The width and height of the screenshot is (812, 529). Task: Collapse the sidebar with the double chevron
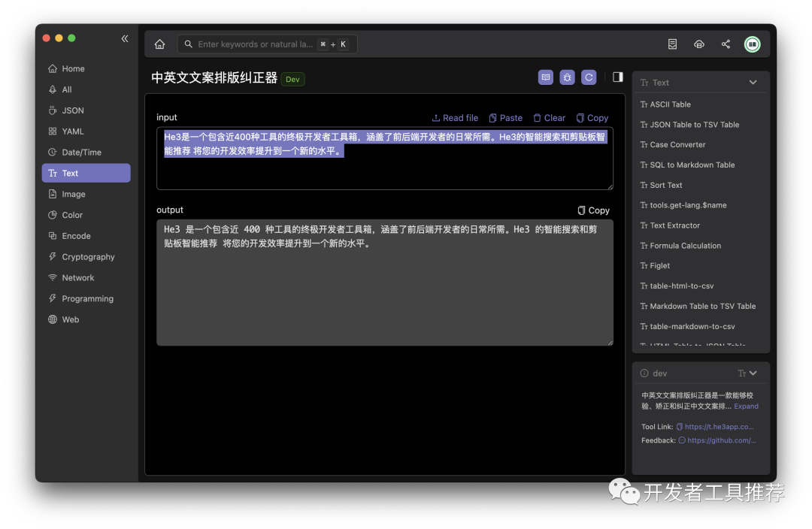point(125,38)
